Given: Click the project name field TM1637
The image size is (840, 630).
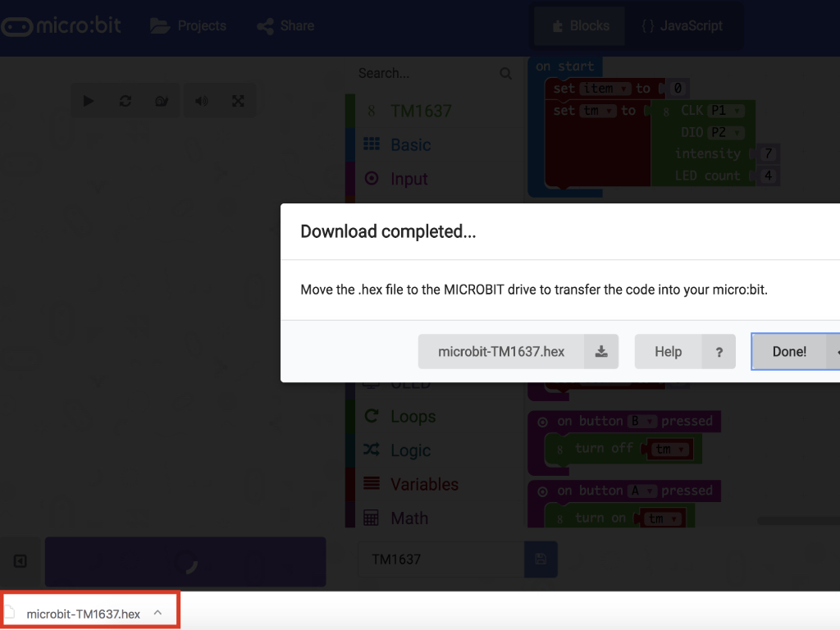Looking at the screenshot, I should coord(441,559).
